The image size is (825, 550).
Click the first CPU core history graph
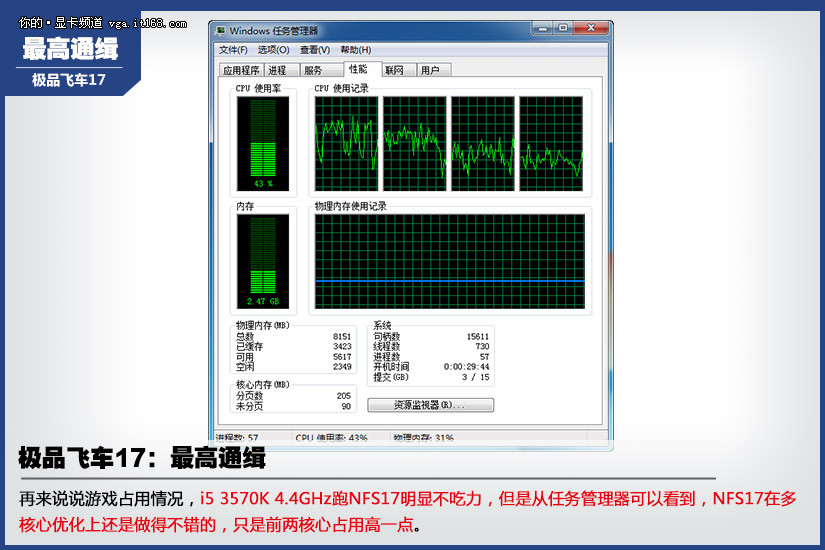(346, 144)
